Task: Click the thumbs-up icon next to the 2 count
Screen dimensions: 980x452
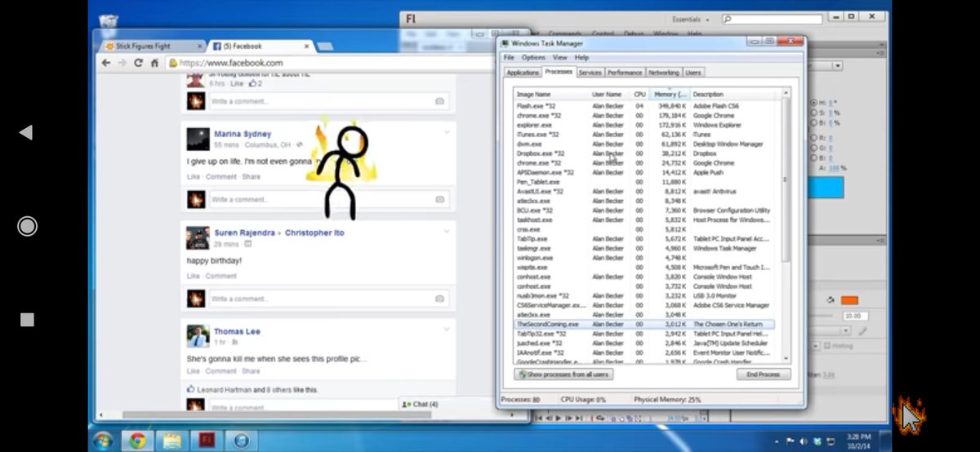Action: 252,83
